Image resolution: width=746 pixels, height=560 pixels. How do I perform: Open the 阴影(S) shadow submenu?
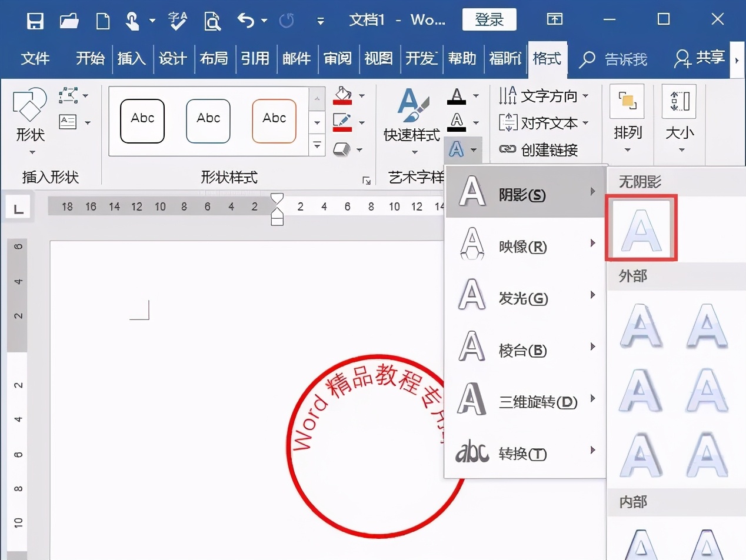coord(525,192)
